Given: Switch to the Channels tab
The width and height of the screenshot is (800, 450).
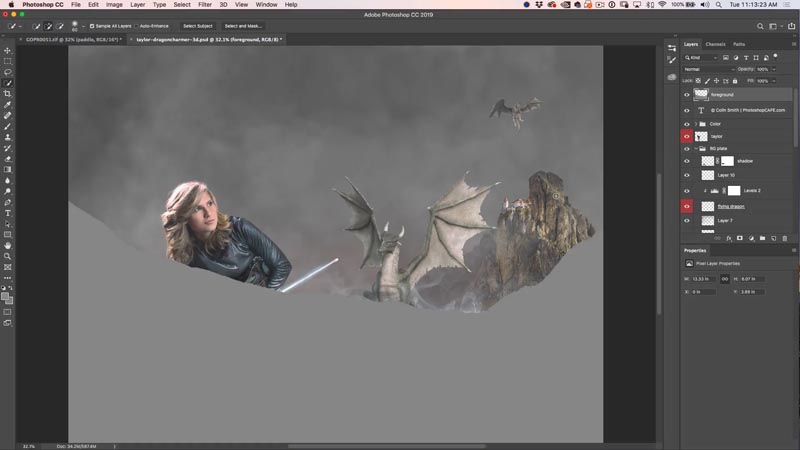Looking at the screenshot, I should pos(715,44).
